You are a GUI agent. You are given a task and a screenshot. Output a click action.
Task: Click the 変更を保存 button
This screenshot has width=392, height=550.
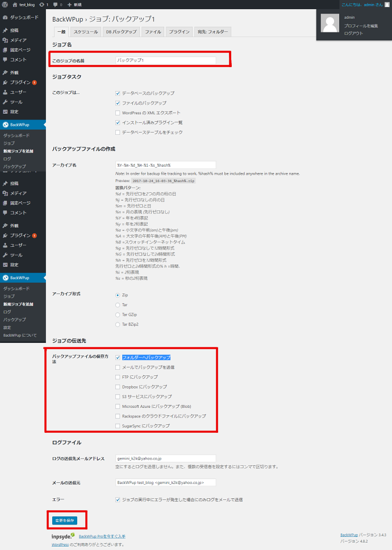[64, 520]
